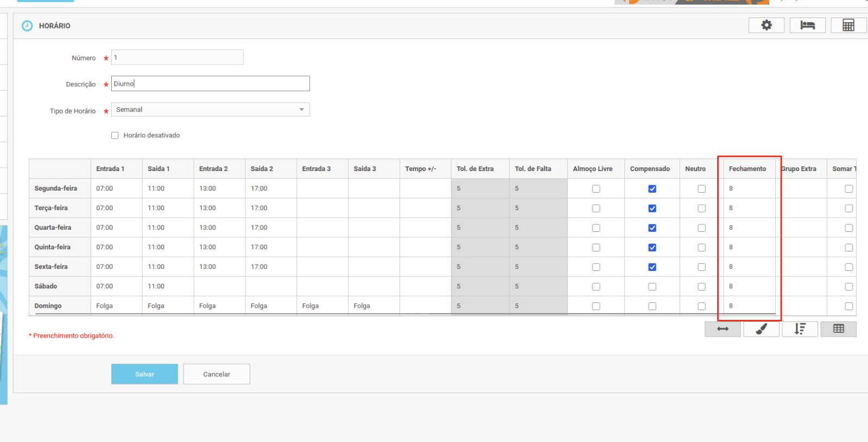Open settings with the gear icon
The image size is (868, 442).
click(766, 26)
